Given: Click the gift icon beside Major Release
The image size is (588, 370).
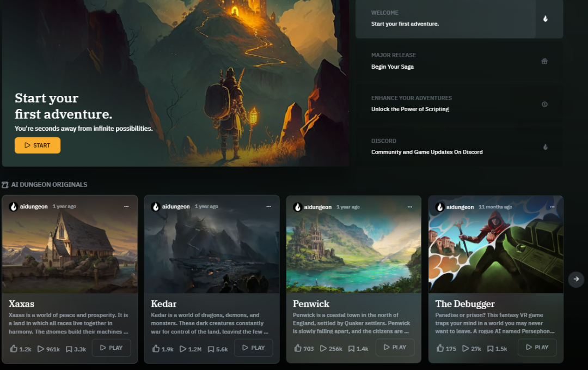Looking at the screenshot, I should pos(544,61).
